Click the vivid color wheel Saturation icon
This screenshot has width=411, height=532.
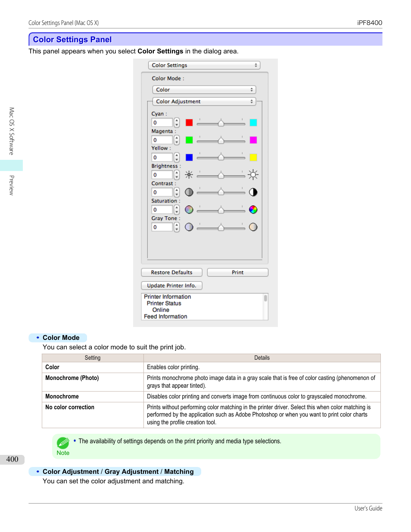pos(253,210)
